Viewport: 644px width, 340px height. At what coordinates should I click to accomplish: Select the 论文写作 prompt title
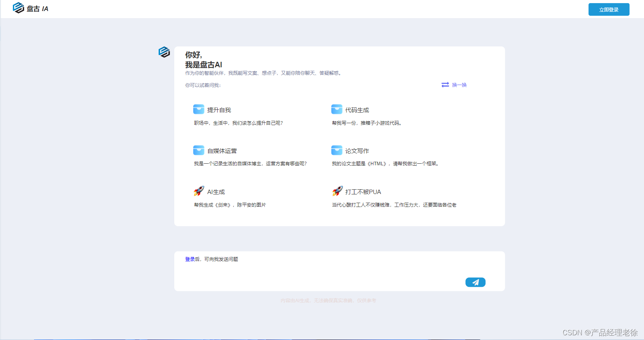pyautogui.click(x=357, y=151)
